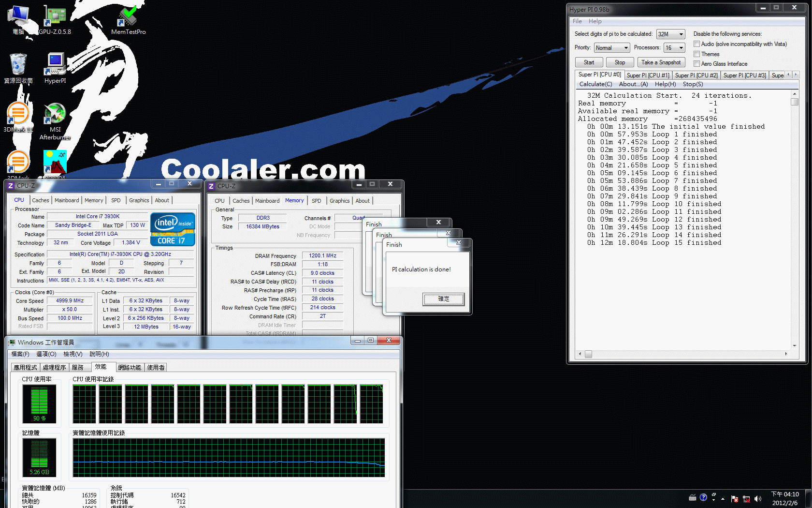Open the Processors 16 dropdown
The image size is (812, 508).
coord(675,47)
